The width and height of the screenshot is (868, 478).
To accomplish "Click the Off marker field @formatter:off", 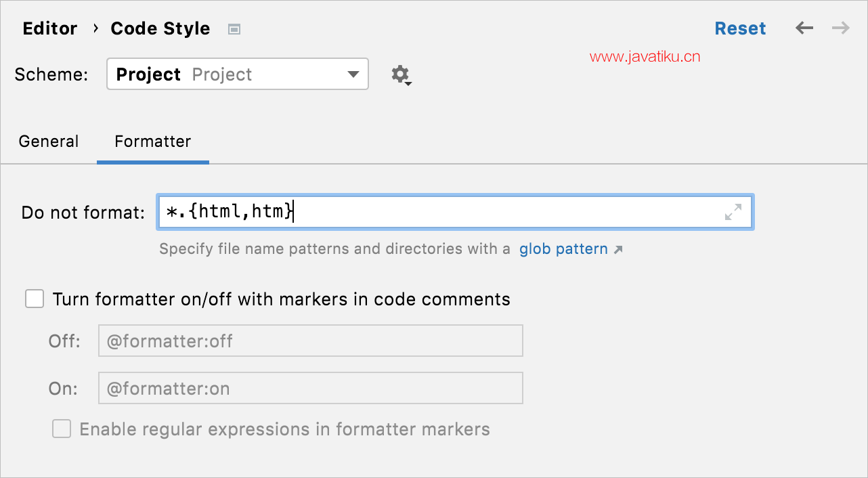I will [311, 341].
